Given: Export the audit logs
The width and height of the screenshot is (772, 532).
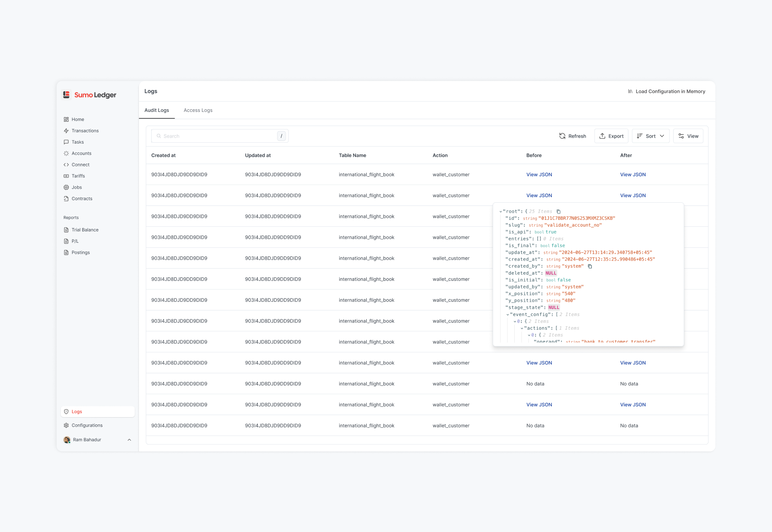Looking at the screenshot, I should click(x=612, y=136).
